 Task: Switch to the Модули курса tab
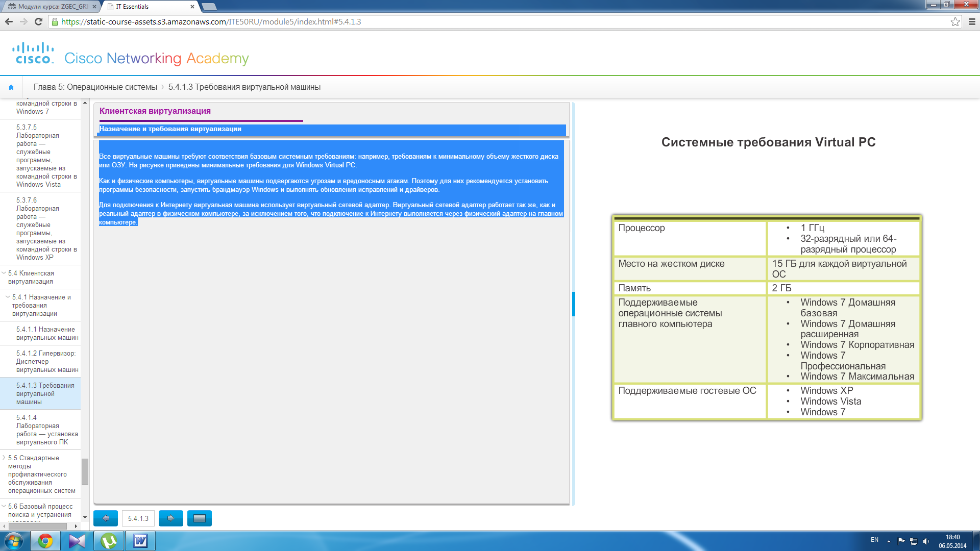coord(50,7)
